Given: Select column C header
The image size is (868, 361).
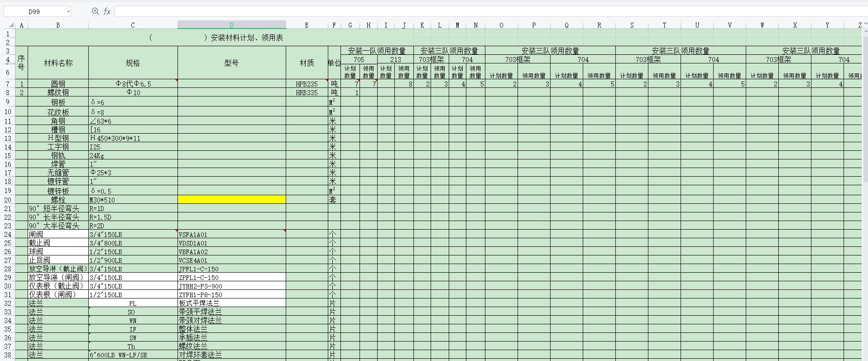Looking at the screenshot, I should [133, 25].
